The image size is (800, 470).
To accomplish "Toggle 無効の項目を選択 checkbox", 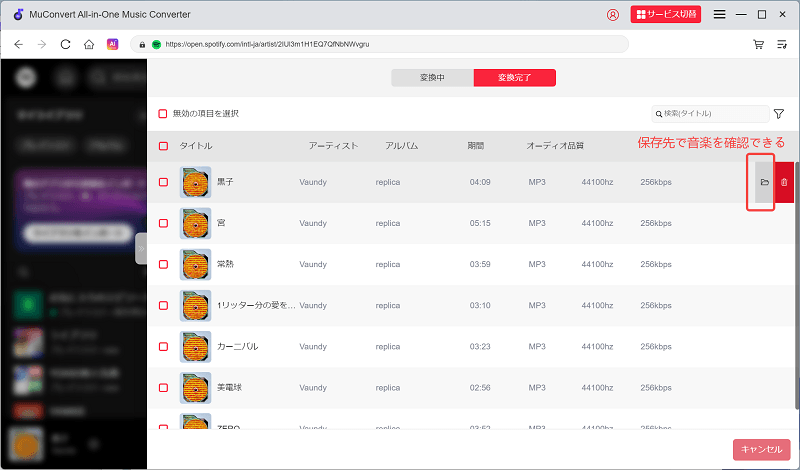I will [163, 113].
